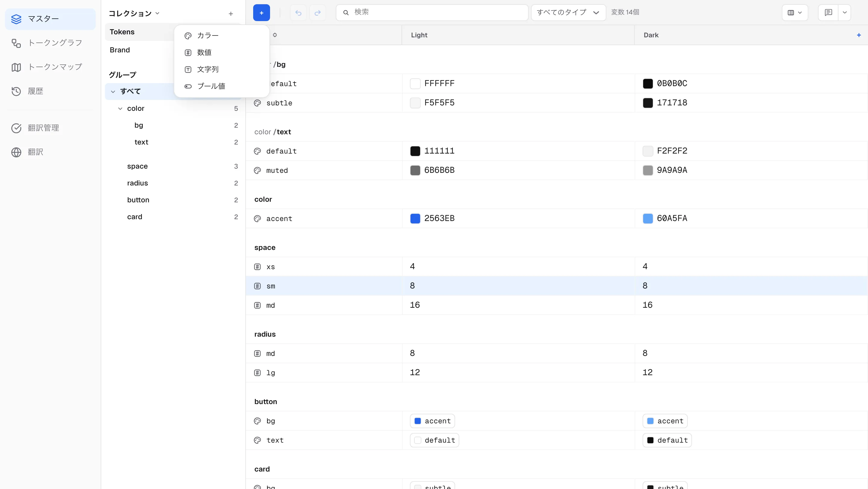This screenshot has height=489, width=868.
Task: Click the 2563EB accent Light swatch
Action: point(415,218)
